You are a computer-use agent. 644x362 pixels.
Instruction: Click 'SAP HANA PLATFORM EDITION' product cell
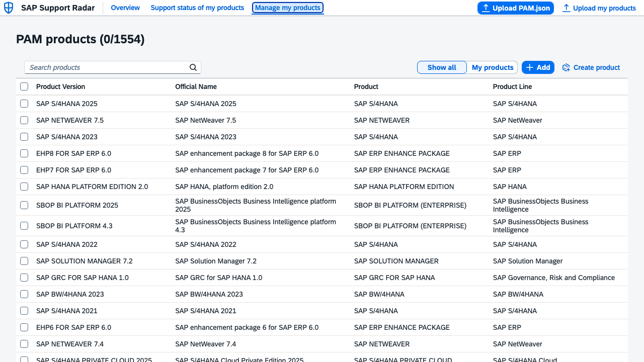[x=404, y=187]
